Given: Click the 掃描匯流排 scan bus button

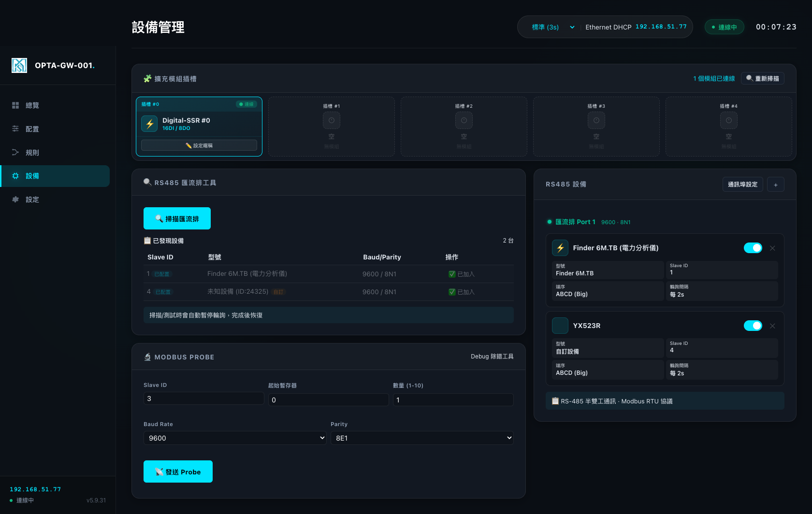Looking at the screenshot, I should coord(177,218).
